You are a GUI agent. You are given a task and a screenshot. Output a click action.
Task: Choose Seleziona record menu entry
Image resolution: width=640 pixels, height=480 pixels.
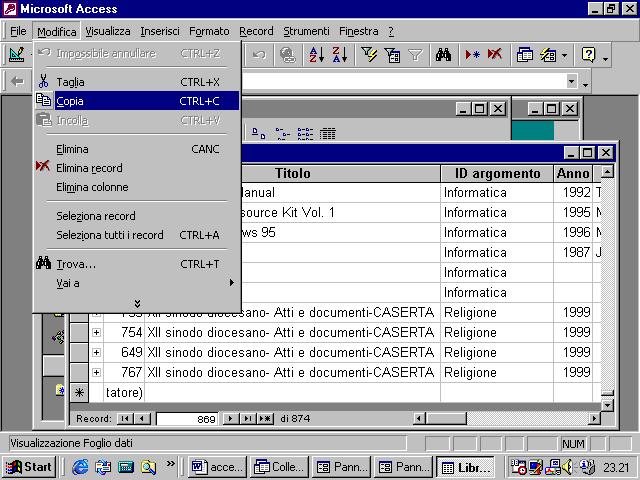coord(137,216)
